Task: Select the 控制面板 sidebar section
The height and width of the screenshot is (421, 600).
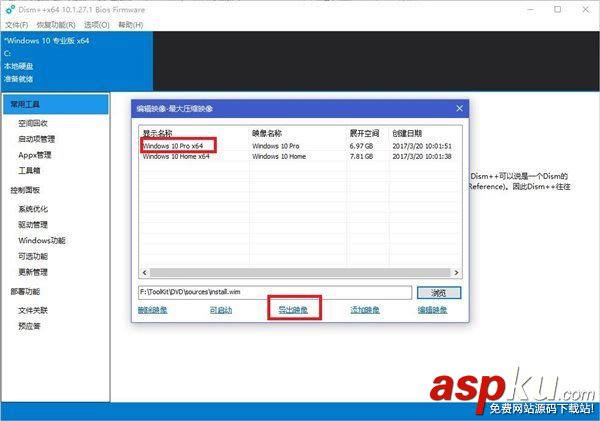Action: 25,190
